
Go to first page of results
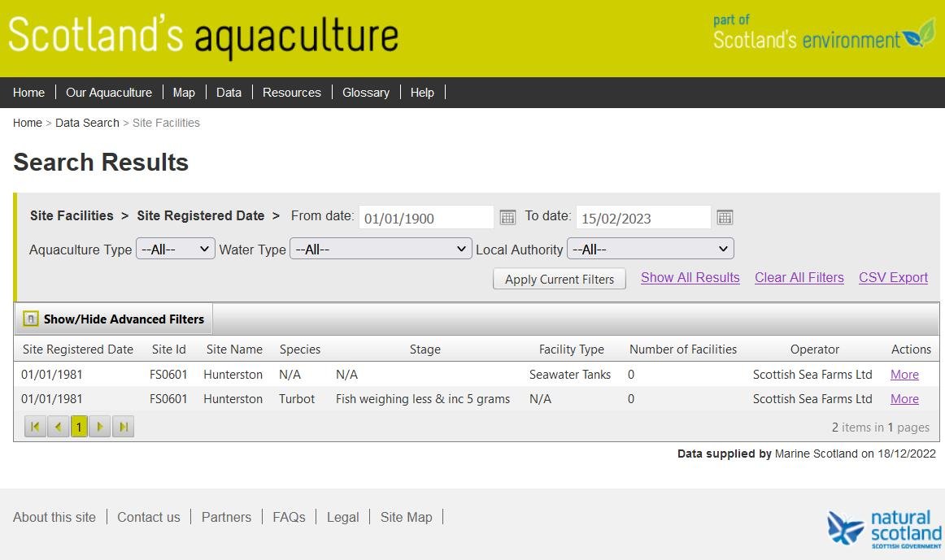click(x=35, y=427)
